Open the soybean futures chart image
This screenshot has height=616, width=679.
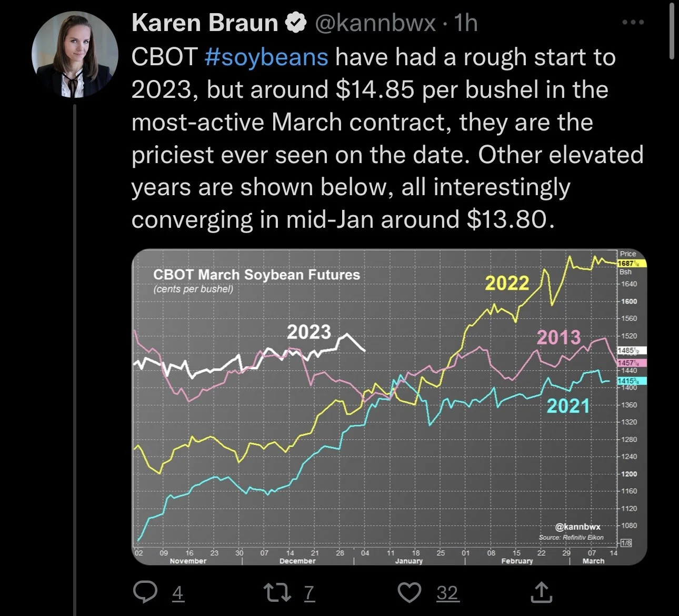tap(388, 407)
